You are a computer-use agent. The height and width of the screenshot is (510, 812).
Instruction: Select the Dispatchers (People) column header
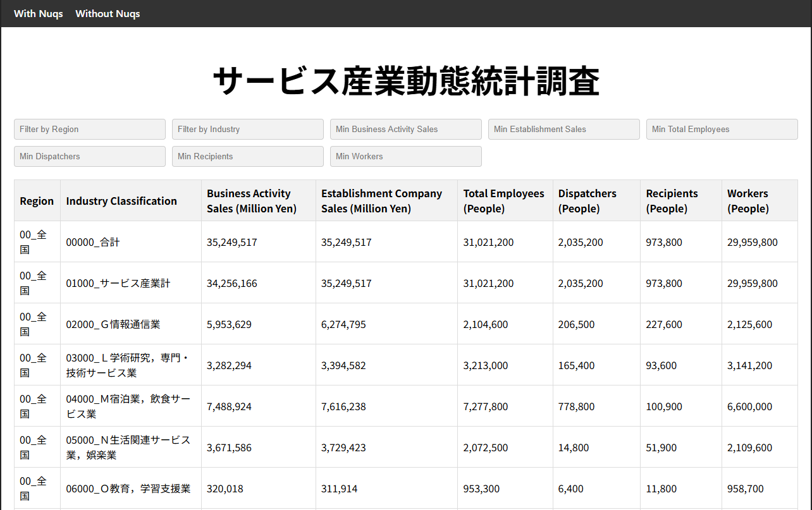(x=587, y=201)
